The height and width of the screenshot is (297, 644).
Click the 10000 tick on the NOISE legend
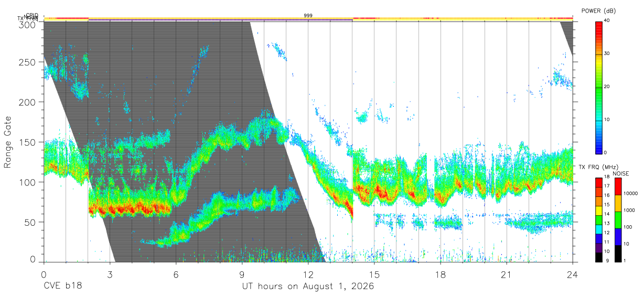(630, 194)
